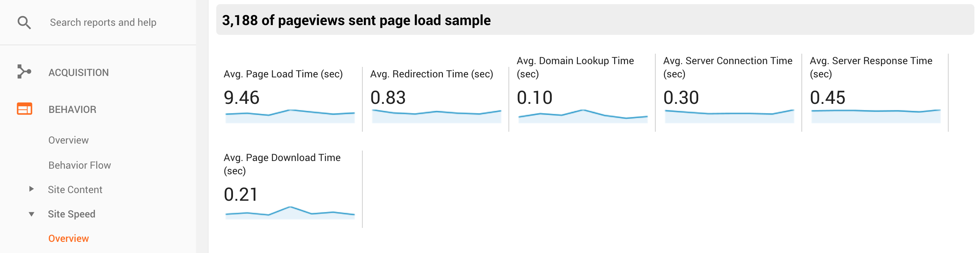The image size is (980, 253).
Task: Focus the Search reports and help field
Action: click(103, 22)
